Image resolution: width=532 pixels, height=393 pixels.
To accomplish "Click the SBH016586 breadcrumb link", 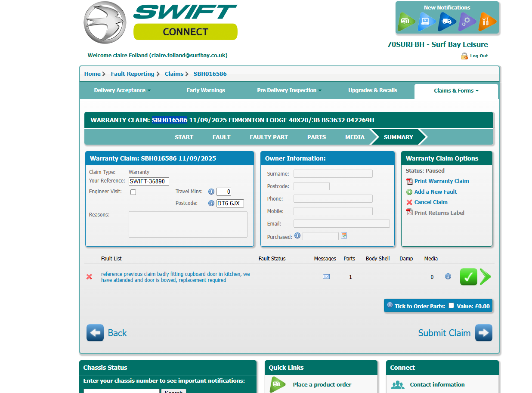I will (x=210, y=74).
